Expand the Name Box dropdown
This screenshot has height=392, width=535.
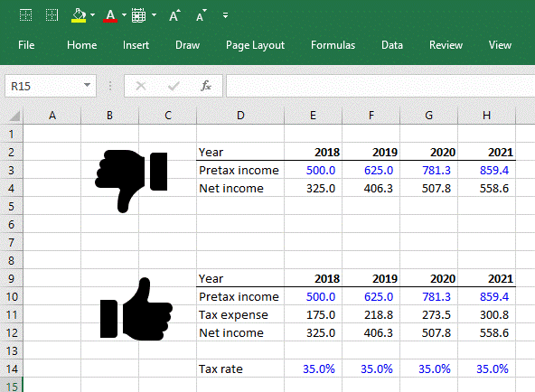tap(87, 85)
